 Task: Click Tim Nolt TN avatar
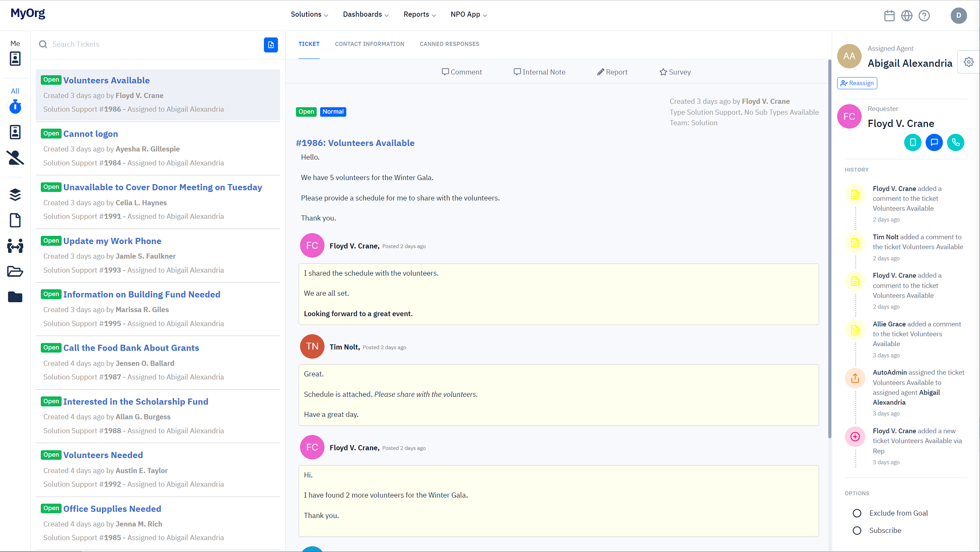point(312,347)
